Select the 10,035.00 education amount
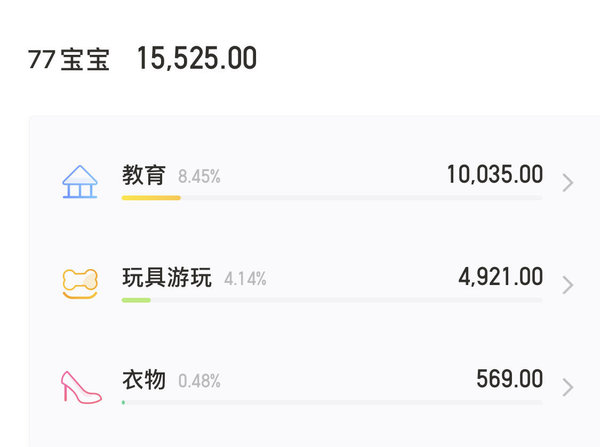600x447 pixels. click(x=495, y=175)
